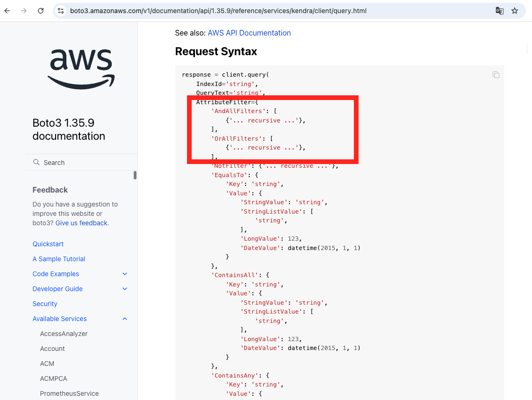
Task: Open the Developer Guide section
Action: (58, 289)
